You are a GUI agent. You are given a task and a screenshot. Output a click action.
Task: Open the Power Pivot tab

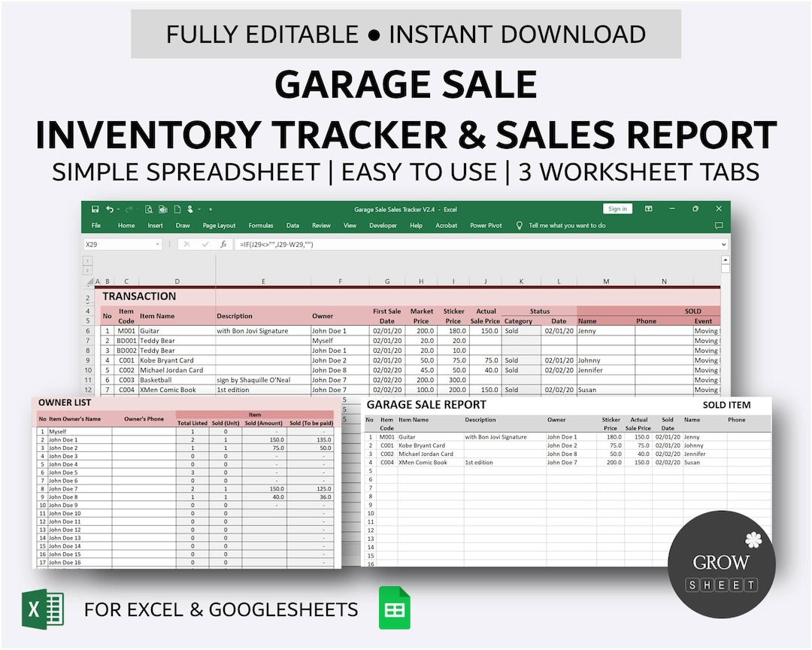click(486, 226)
